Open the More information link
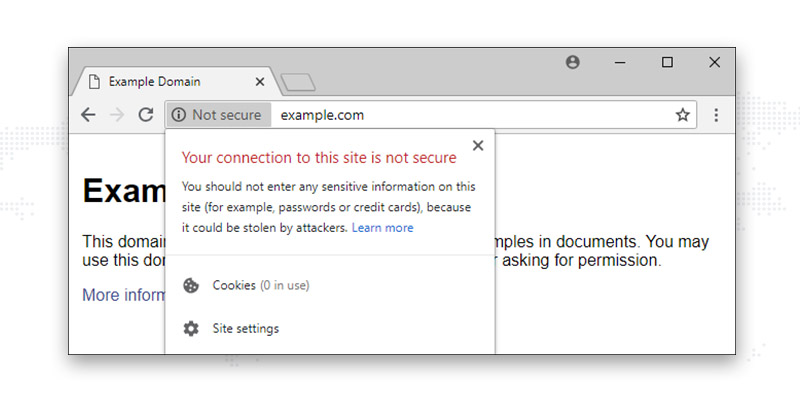 [123, 295]
